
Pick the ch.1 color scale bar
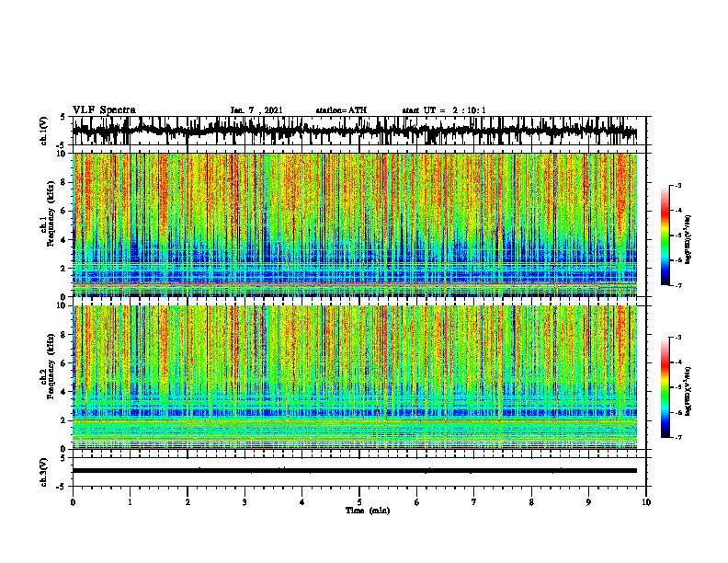[x=665, y=236]
